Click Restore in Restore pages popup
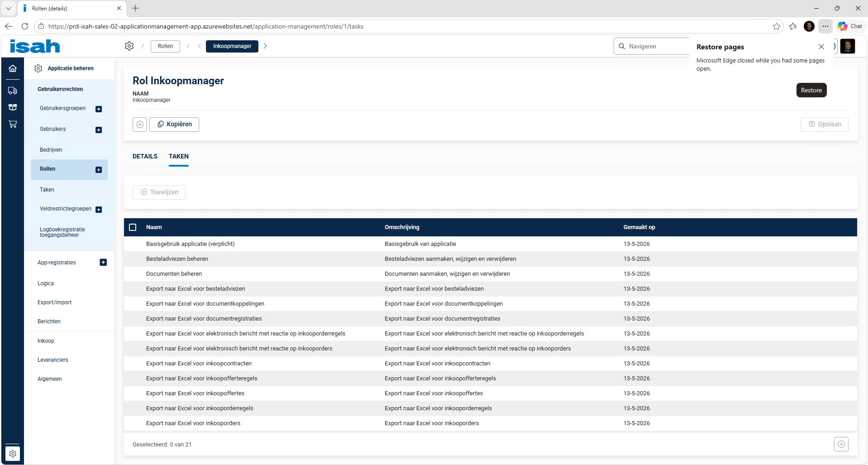Viewport: 868px width, 465px height. pos(811,90)
